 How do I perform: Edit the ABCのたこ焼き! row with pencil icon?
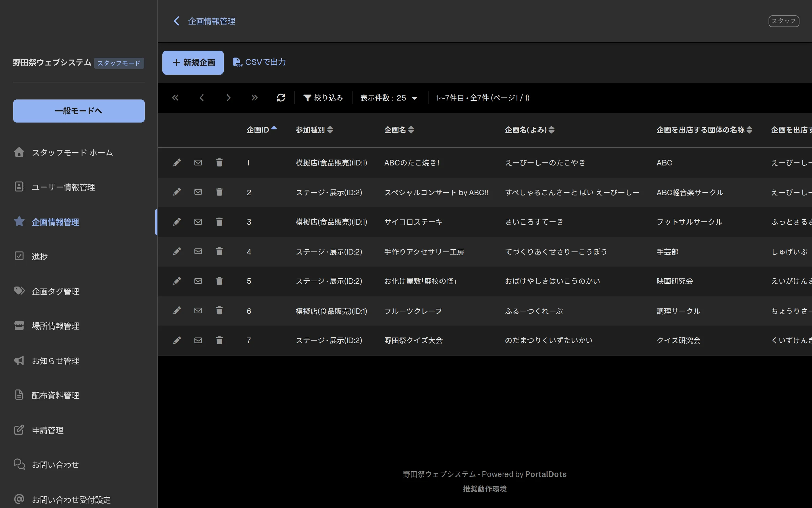pyautogui.click(x=177, y=163)
